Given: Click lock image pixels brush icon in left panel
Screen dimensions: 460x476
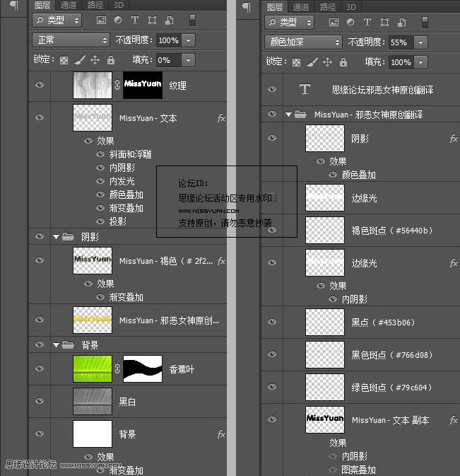Looking at the screenshot, I should pyautogui.click(x=79, y=60).
